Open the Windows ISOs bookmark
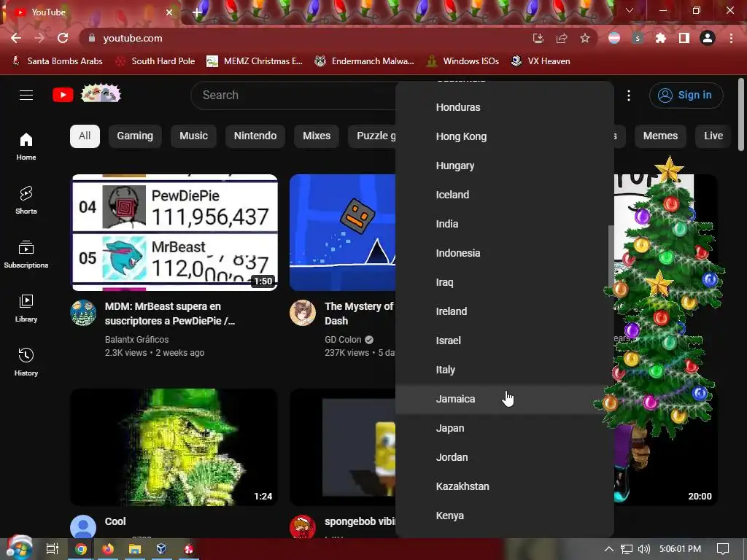Viewport: 747px width, 560px height. click(x=462, y=61)
